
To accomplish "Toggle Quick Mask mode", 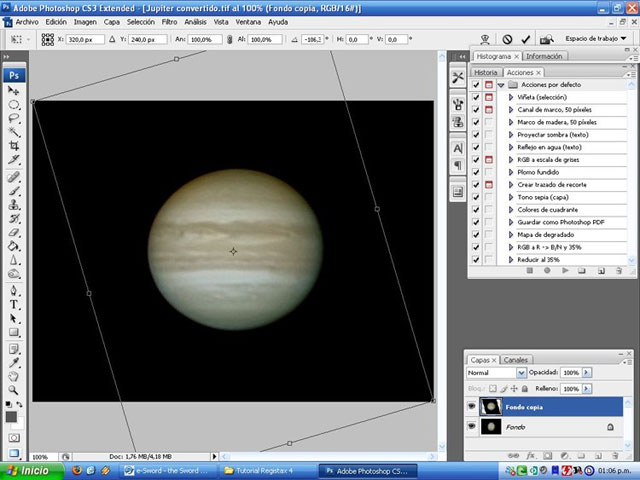I will 14,438.
